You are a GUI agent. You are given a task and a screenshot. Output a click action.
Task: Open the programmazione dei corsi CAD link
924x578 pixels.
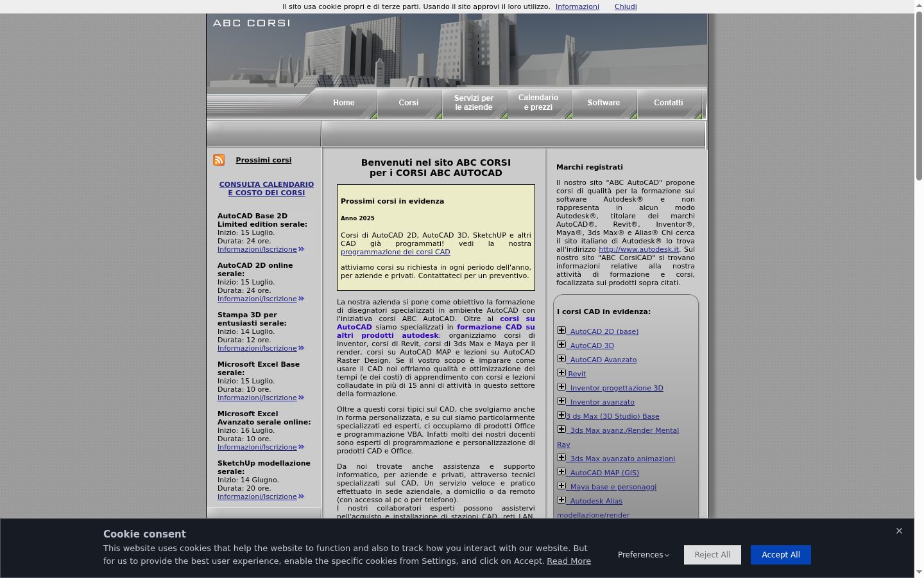tap(395, 252)
